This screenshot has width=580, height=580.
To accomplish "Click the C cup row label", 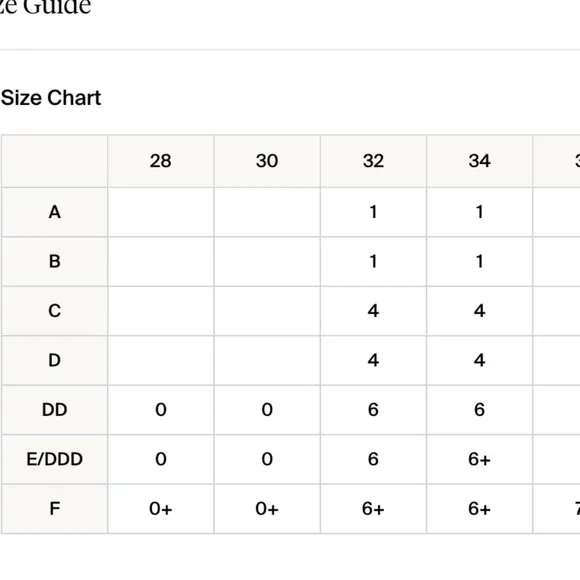I will click(x=54, y=311).
